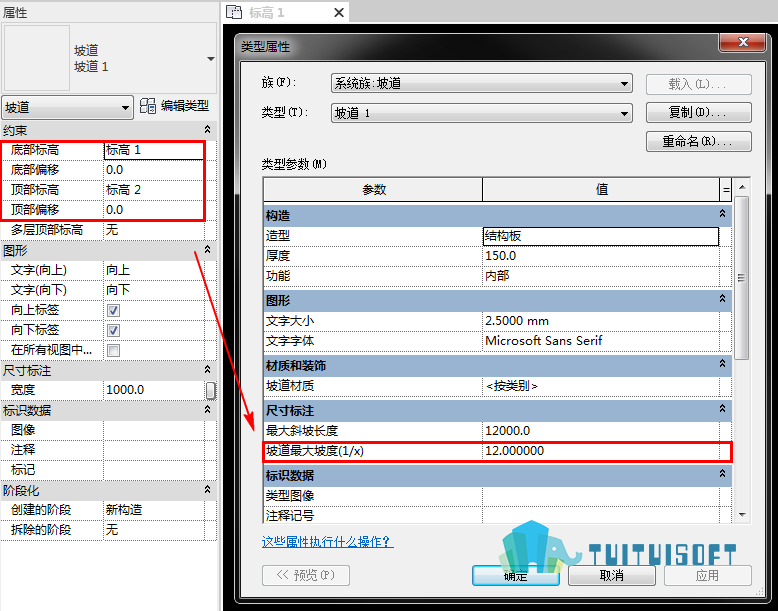Click the 顶部标高 value 标高 2

tap(154, 190)
